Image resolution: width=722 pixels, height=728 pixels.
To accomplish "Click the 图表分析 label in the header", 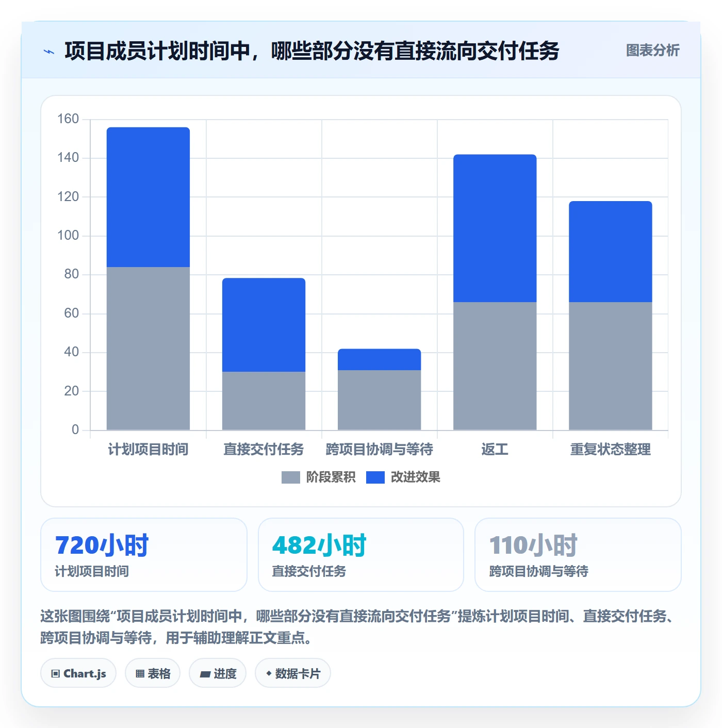I will coord(652,51).
